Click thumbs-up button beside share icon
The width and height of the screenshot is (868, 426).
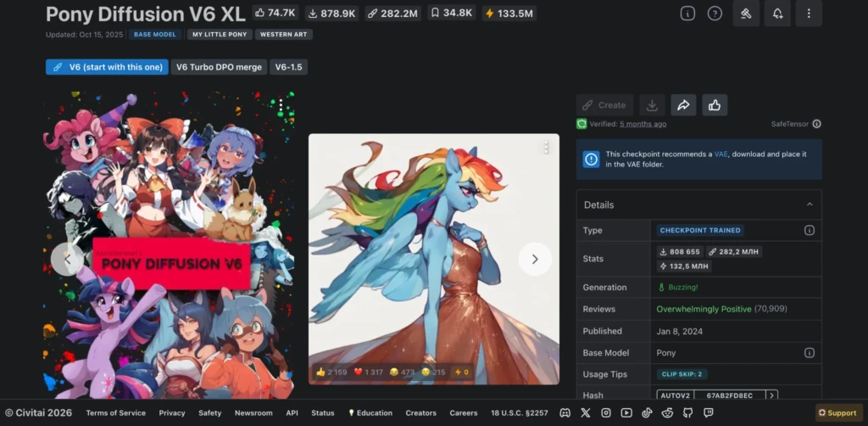[x=715, y=104]
